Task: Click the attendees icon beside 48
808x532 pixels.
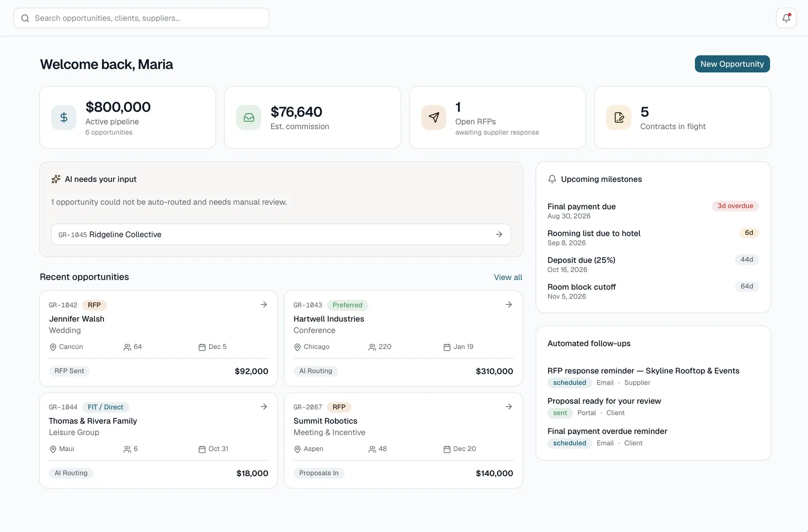Action: click(x=372, y=449)
